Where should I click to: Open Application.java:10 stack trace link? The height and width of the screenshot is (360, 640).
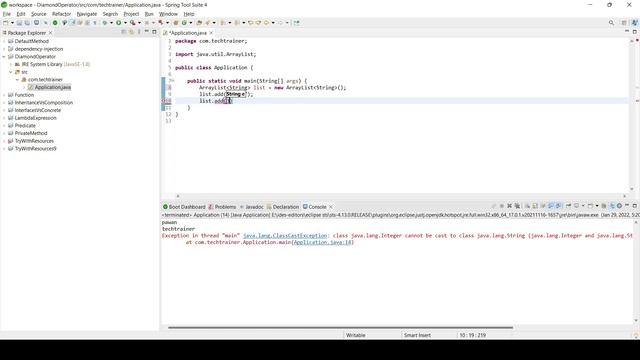(322, 242)
